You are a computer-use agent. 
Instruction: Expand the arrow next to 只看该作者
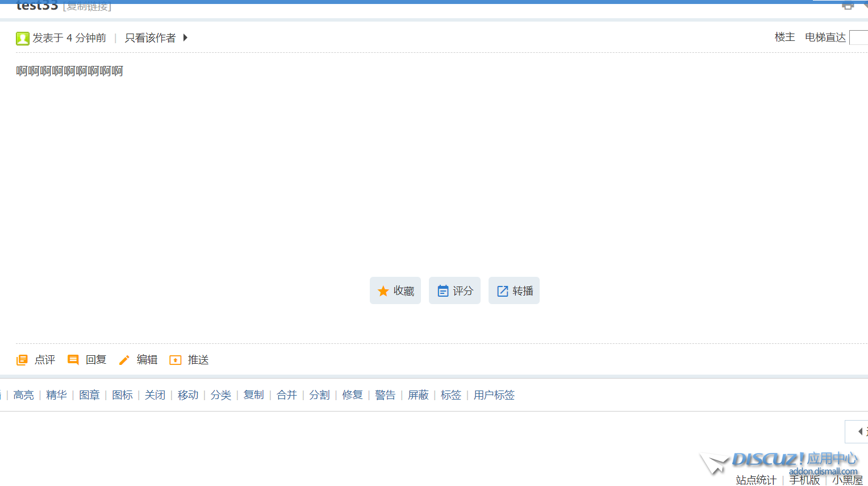point(185,38)
